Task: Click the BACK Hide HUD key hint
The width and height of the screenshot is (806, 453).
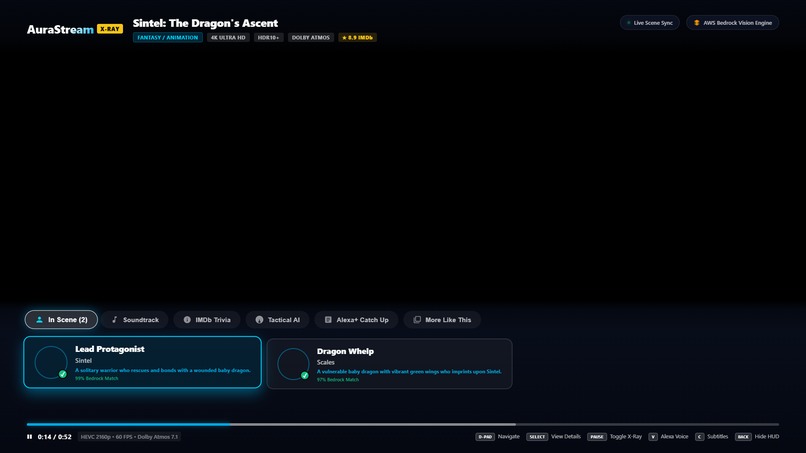Action: [x=757, y=437]
